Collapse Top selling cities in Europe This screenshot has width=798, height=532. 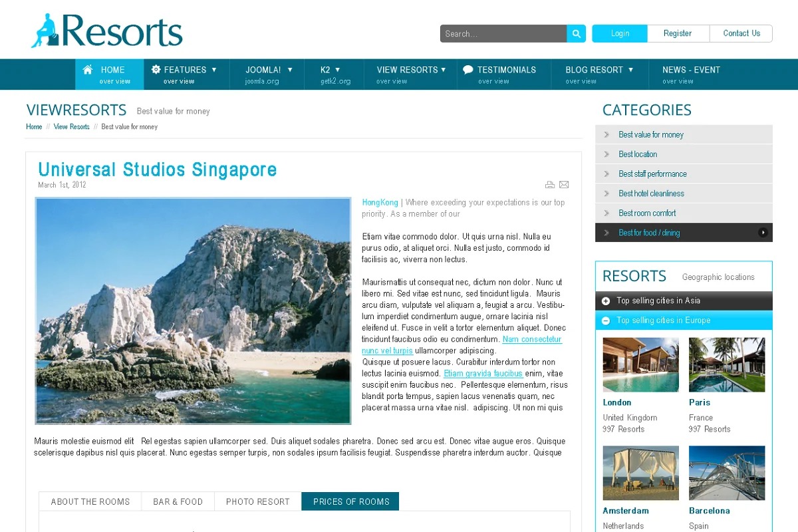pyautogui.click(x=606, y=321)
